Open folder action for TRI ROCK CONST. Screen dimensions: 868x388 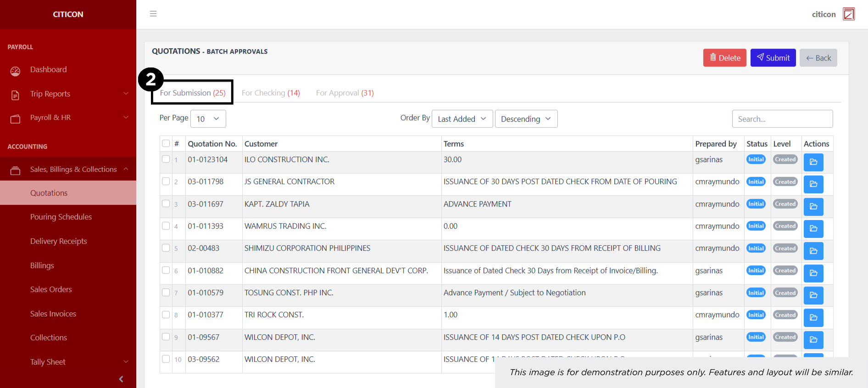tap(813, 318)
